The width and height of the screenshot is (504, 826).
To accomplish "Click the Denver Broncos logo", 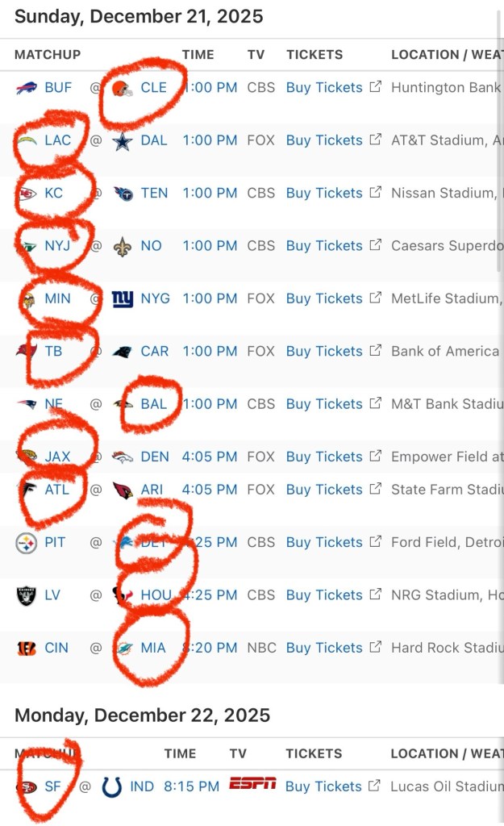I will tap(123, 457).
